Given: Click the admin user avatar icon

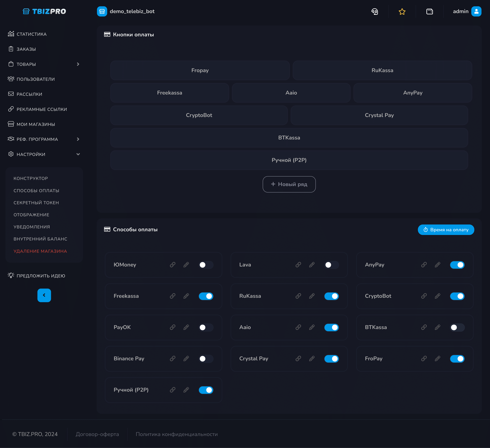Looking at the screenshot, I should pyautogui.click(x=476, y=11).
